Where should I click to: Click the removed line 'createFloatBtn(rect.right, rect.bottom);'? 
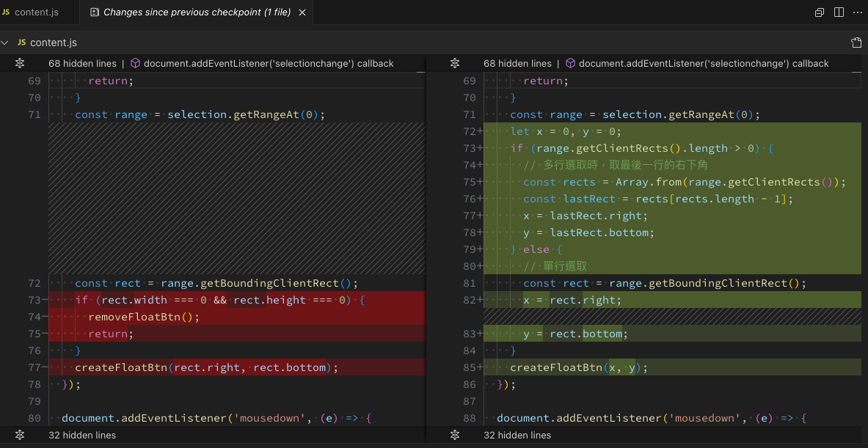point(206,367)
